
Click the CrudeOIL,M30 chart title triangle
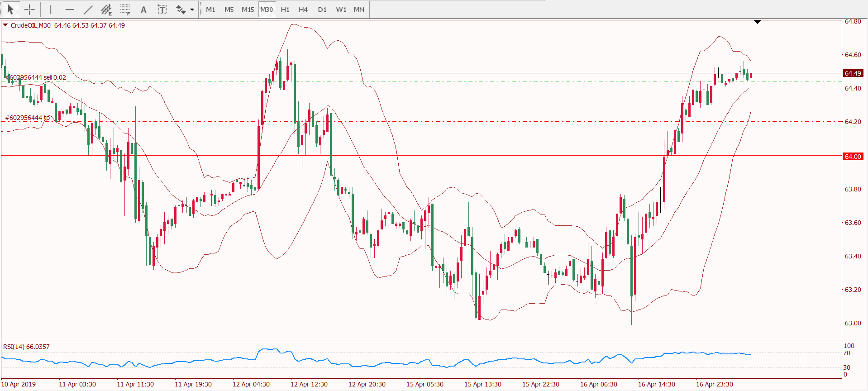click(x=5, y=25)
